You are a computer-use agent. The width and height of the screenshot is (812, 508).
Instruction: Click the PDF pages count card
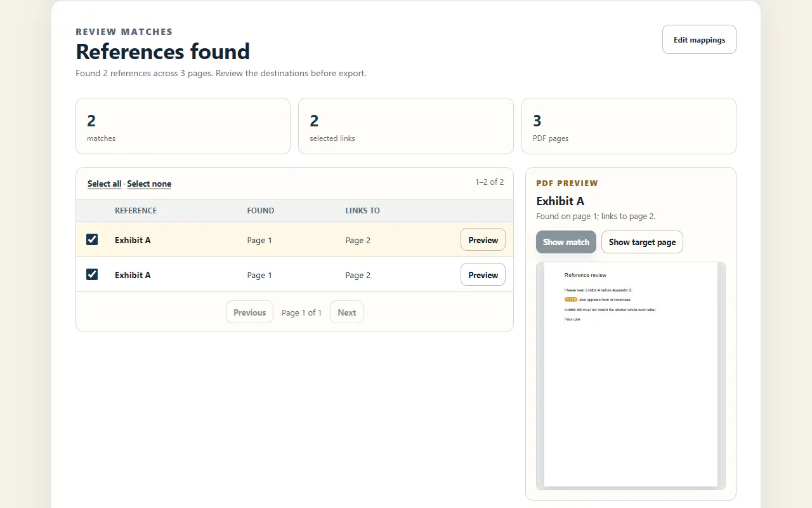629,126
